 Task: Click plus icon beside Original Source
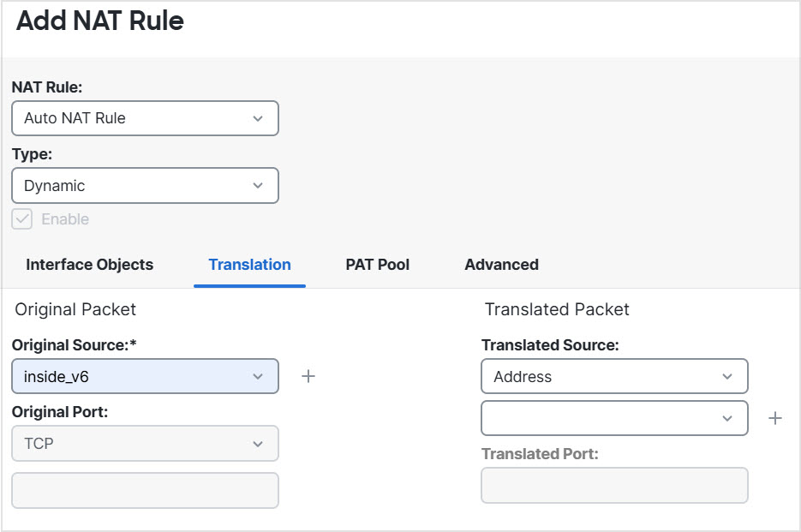[308, 376]
